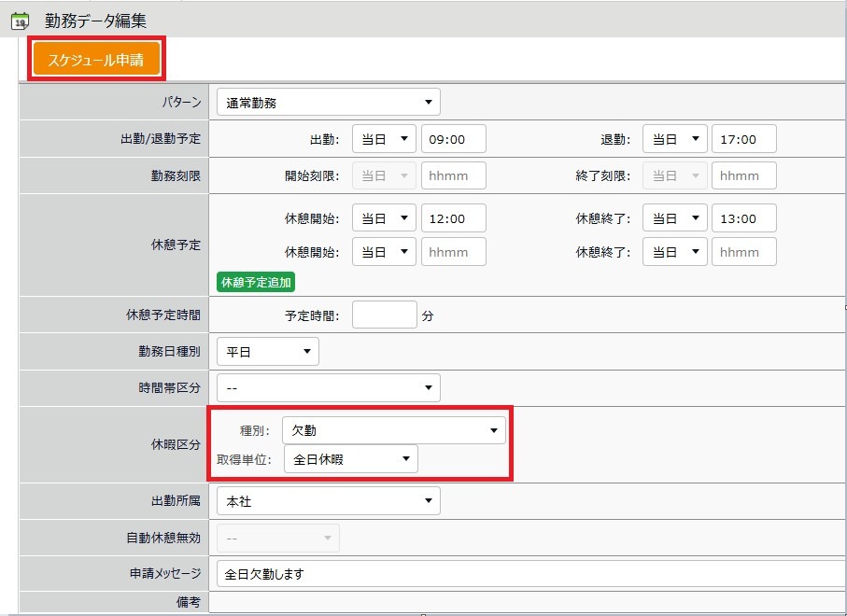
Task: Click the 予定時間 minutes input field
Action: click(384, 315)
